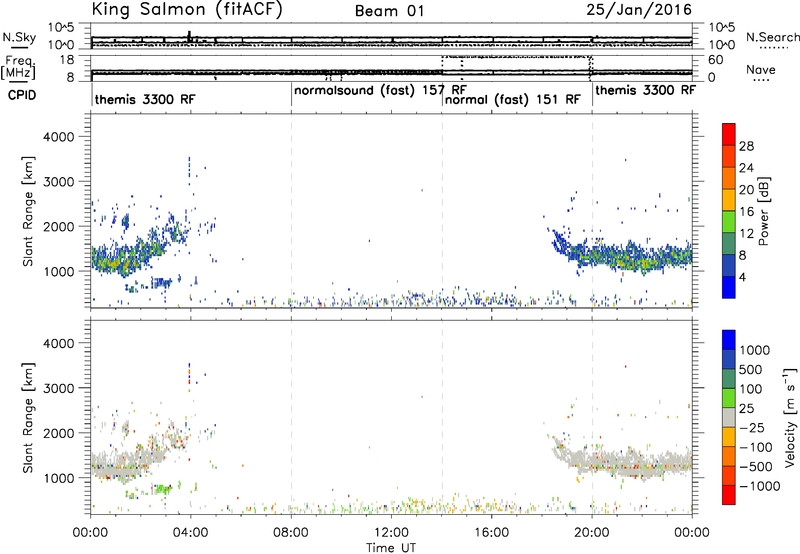Click the first 'themis 3300 RF' label near 00:00
The width and height of the screenshot is (800, 554).
[145, 99]
